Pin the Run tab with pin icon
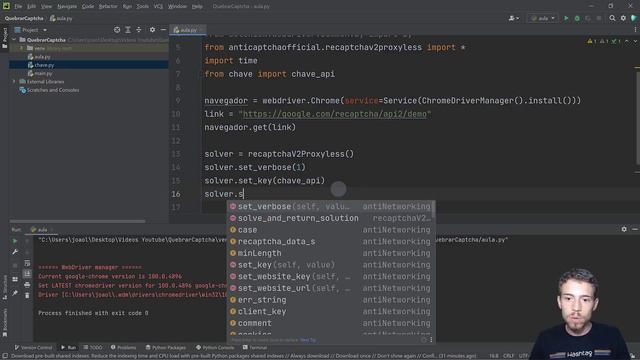The height and width of the screenshot is (360, 640). pyautogui.click(x=15, y=293)
